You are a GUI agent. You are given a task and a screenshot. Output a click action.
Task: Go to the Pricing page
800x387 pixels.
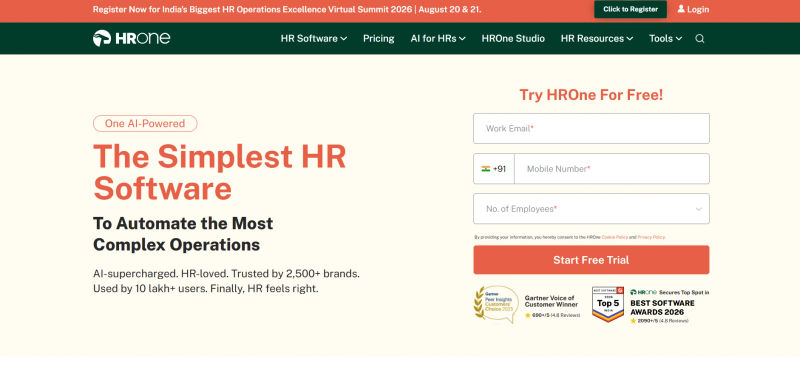point(379,38)
